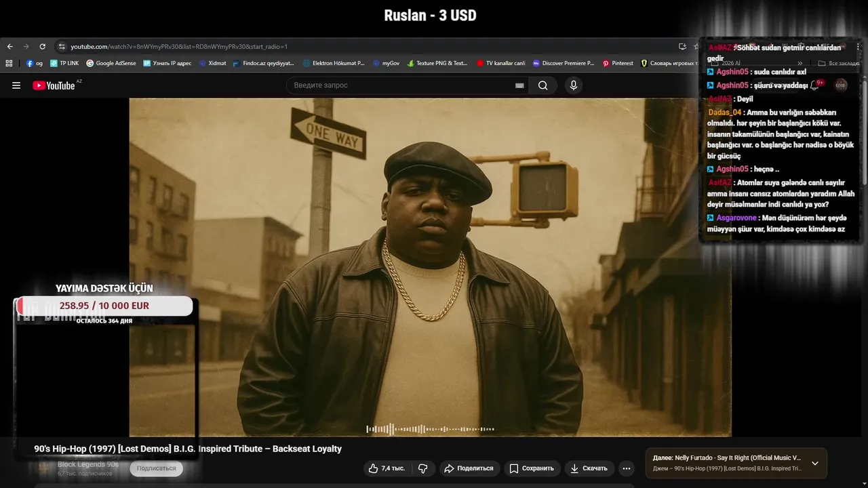
Task: Open site information icon in address bar
Action: click(62, 46)
